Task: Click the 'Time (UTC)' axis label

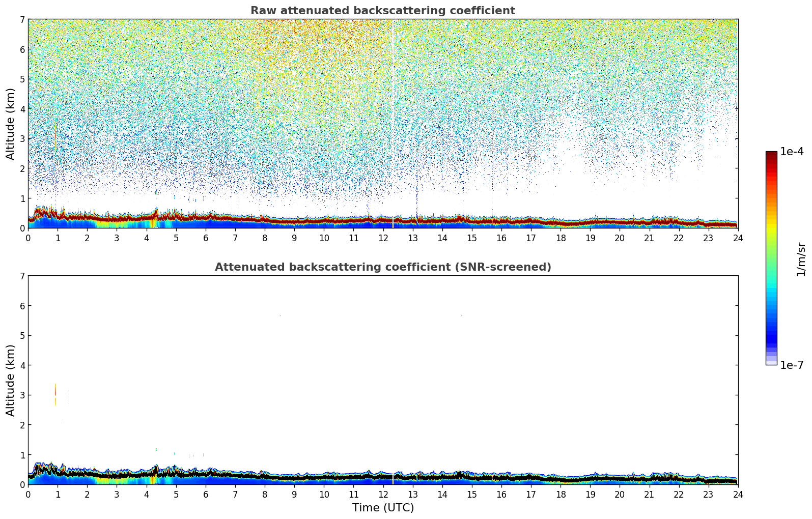Action: [383, 508]
